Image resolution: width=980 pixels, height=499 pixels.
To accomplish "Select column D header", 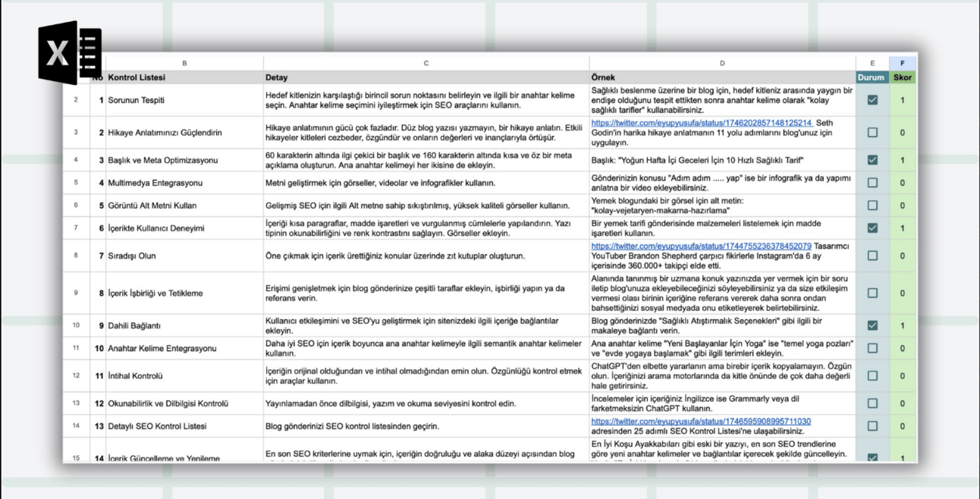I will point(722,64).
